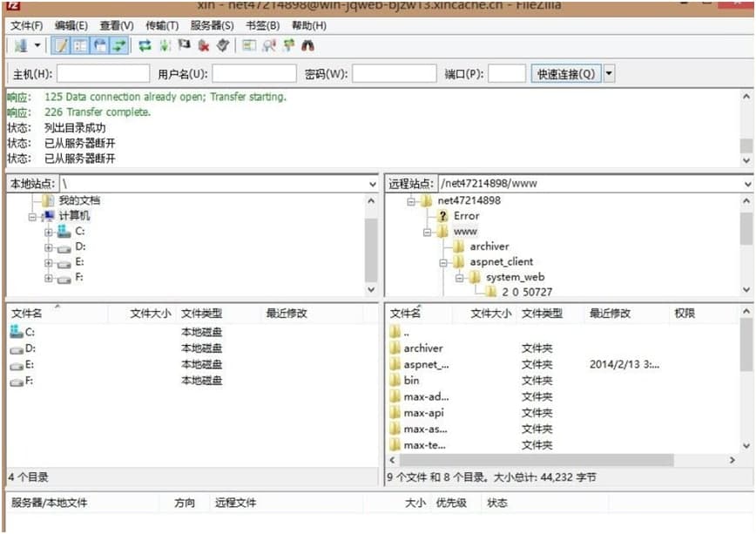Click the refresh file list icon

coord(145,45)
